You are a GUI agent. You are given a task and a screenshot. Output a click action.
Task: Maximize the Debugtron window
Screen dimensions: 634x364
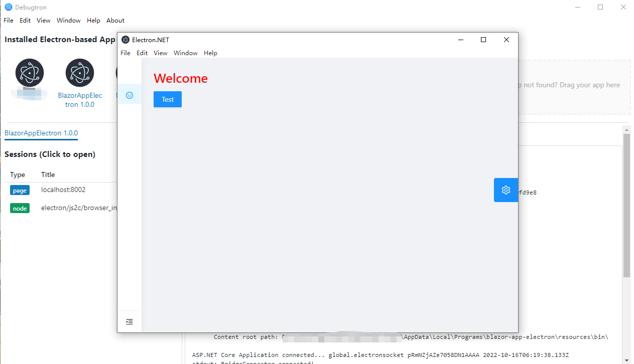pyautogui.click(x=600, y=7)
